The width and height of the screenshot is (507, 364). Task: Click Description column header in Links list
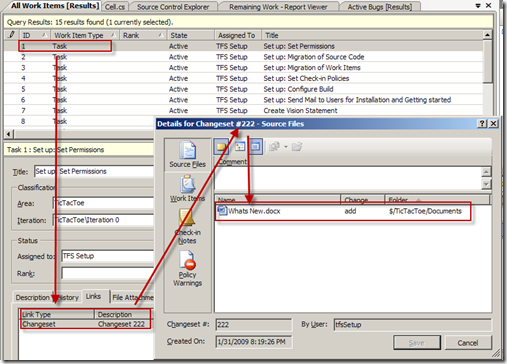pos(123,314)
